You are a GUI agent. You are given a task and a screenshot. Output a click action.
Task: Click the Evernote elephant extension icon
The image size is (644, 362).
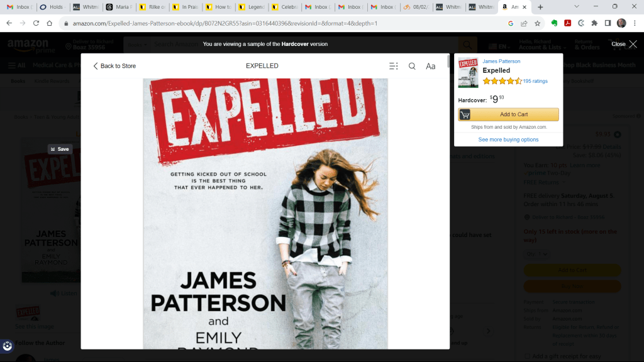(554, 23)
